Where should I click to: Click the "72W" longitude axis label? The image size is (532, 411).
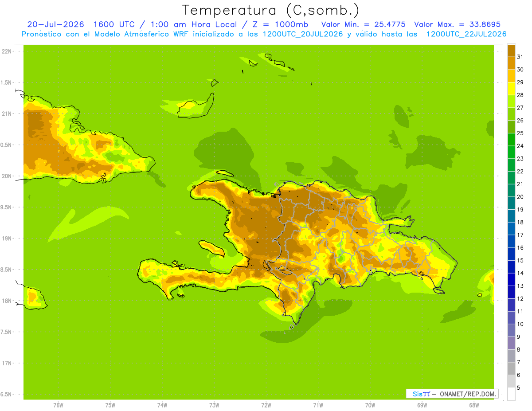266,405
